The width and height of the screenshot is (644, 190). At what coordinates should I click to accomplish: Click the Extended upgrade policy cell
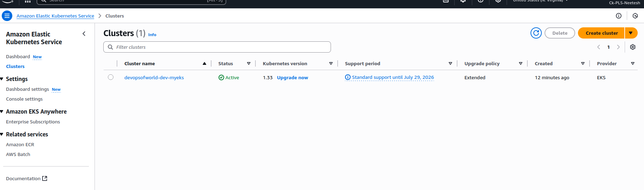[475, 77]
